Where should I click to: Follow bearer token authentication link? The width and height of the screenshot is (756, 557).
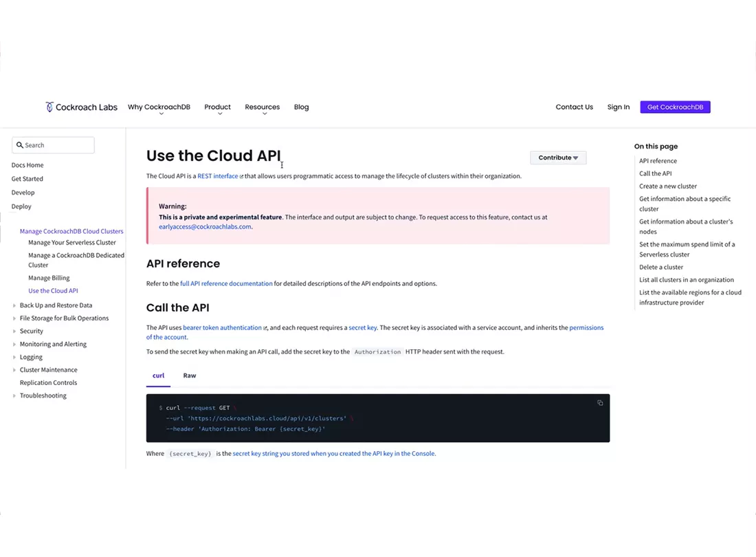pos(222,327)
